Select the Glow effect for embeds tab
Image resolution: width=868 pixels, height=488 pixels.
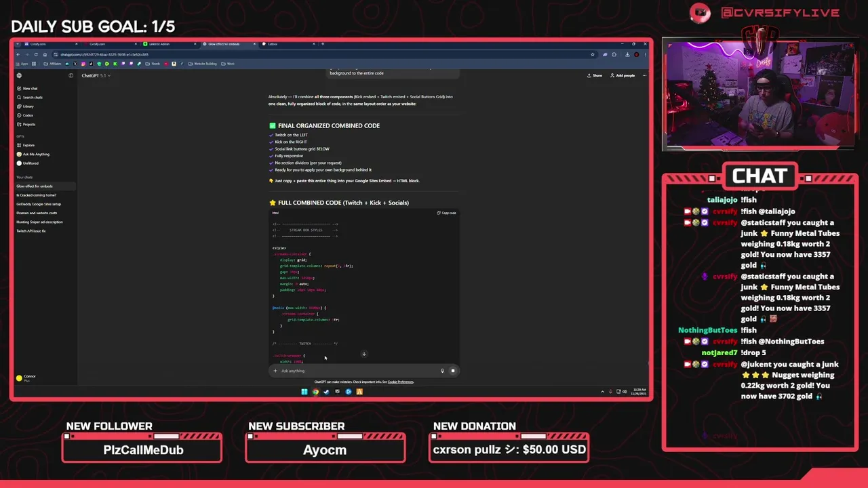tap(228, 44)
